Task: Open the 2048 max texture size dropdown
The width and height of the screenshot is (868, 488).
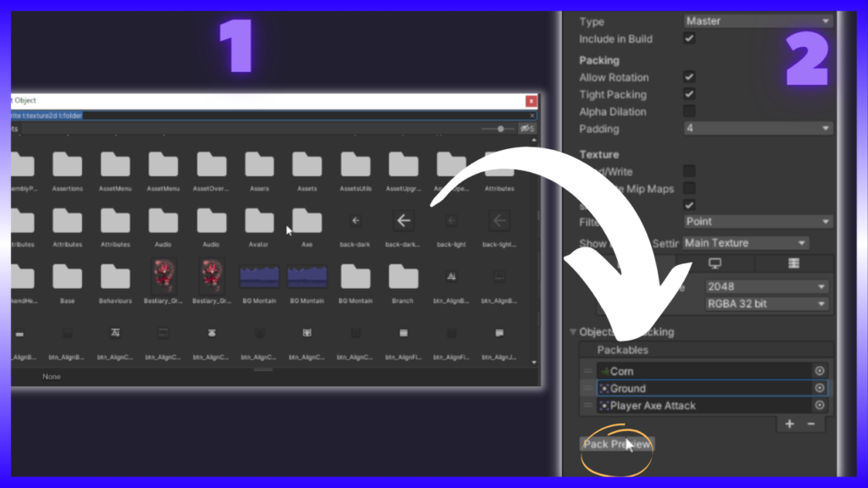Action: 766,286
